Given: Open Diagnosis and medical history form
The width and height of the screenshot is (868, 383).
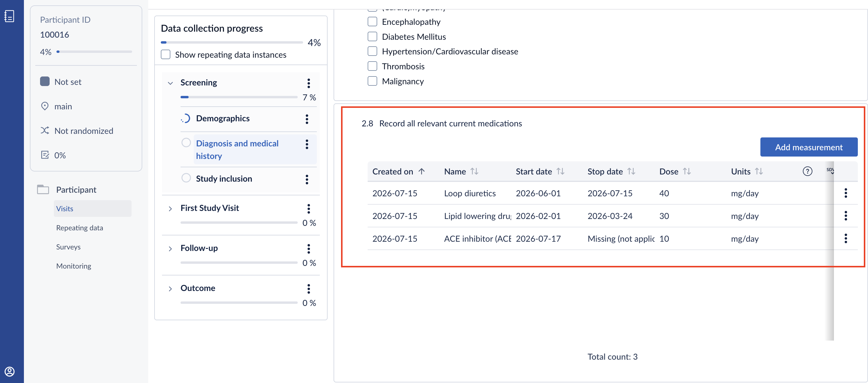Looking at the screenshot, I should [x=237, y=150].
